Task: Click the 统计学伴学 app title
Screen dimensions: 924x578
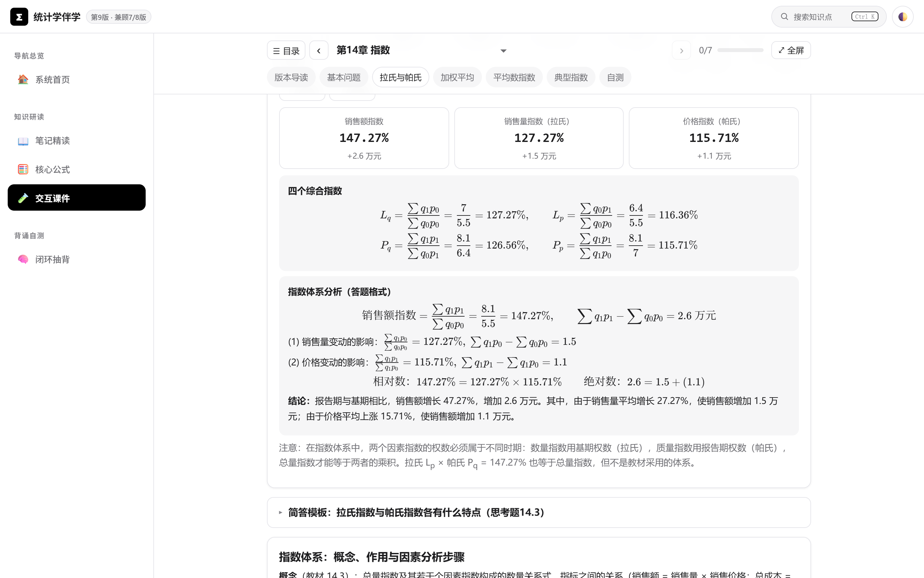Action: 57,17
